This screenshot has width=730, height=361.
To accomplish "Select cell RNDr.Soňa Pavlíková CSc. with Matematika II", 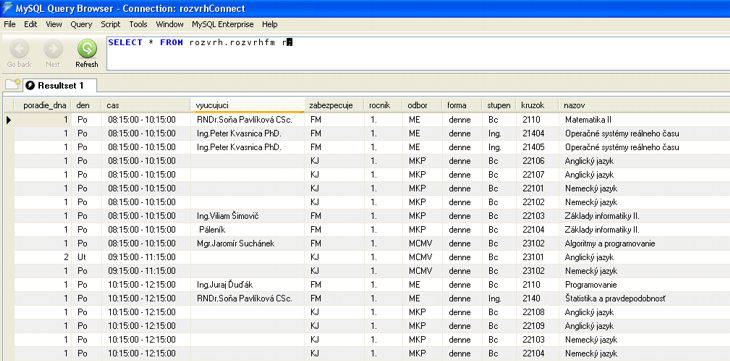I will pos(247,120).
